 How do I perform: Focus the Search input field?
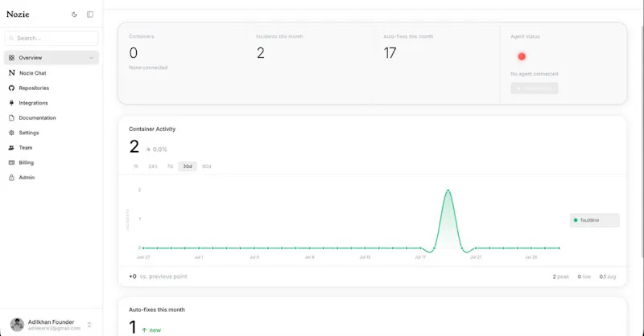point(52,38)
